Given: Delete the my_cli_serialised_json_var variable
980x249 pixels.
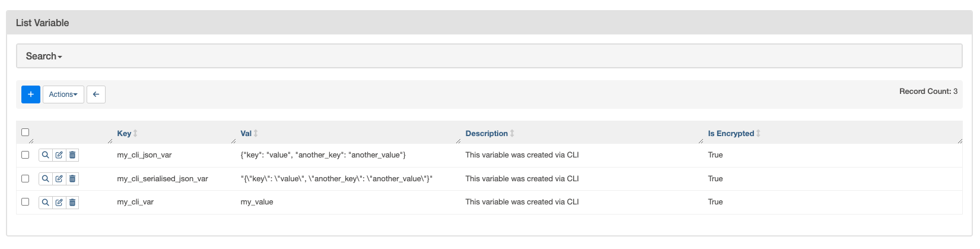Looking at the screenshot, I should pyautogui.click(x=72, y=179).
